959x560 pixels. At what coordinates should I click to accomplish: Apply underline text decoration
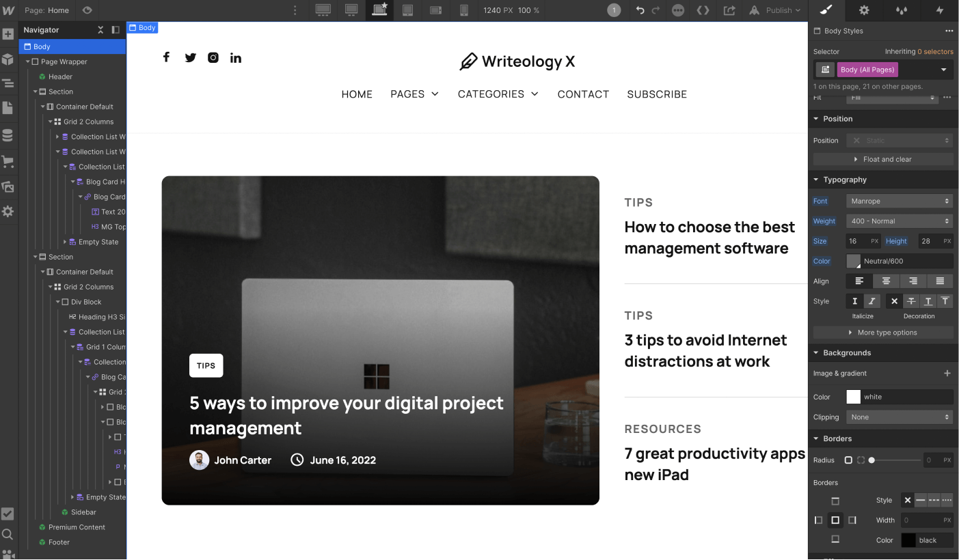(928, 300)
